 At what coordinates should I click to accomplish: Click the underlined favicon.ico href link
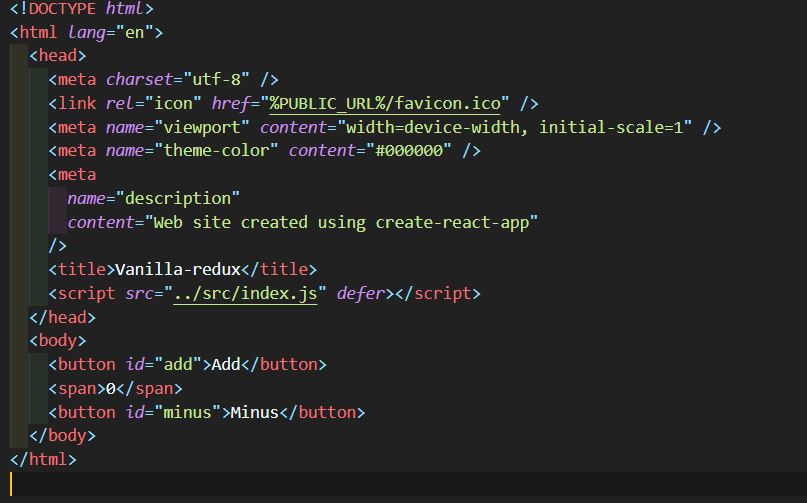coord(385,103)
